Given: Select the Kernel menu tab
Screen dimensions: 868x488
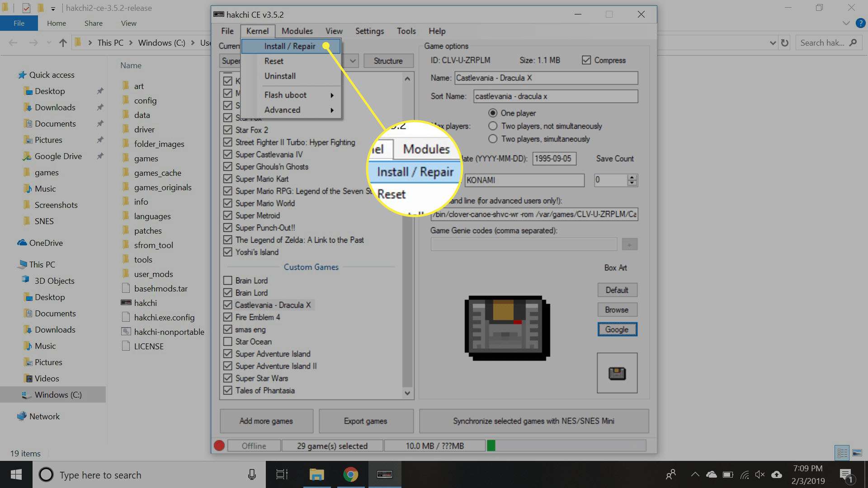Looking at the screenshot, I should tap(257, 31).
